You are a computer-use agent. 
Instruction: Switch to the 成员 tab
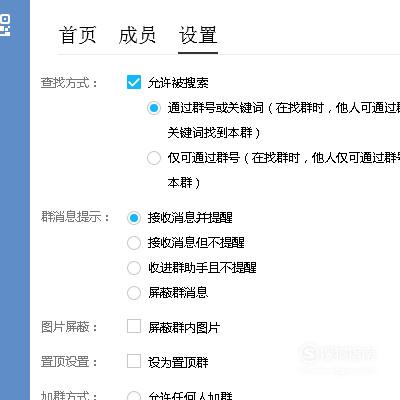point(137,35)
